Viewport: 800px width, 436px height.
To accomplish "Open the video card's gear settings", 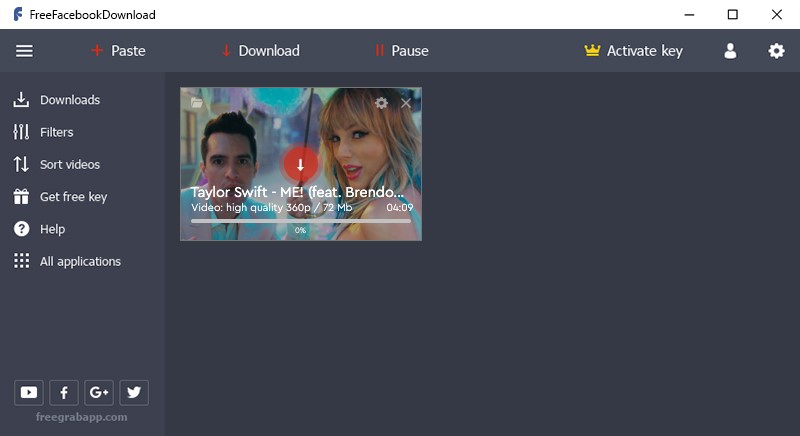I will pyautogui.click(x=381, y=103).
